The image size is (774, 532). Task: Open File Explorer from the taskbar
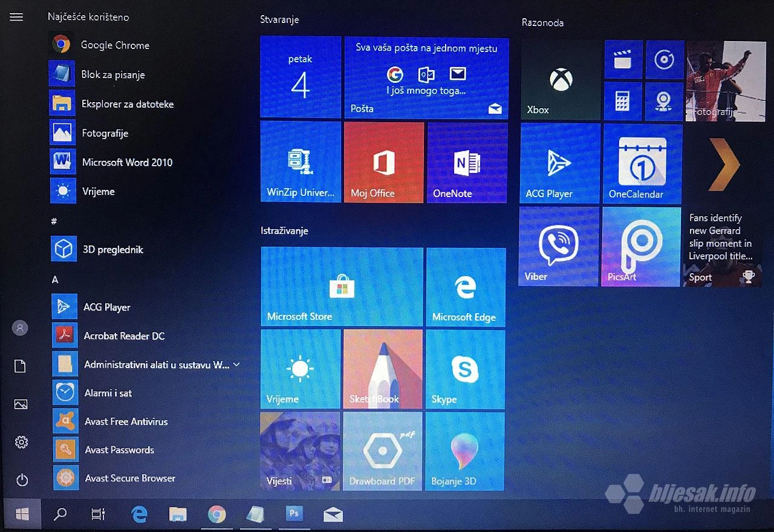coord(177,514)
